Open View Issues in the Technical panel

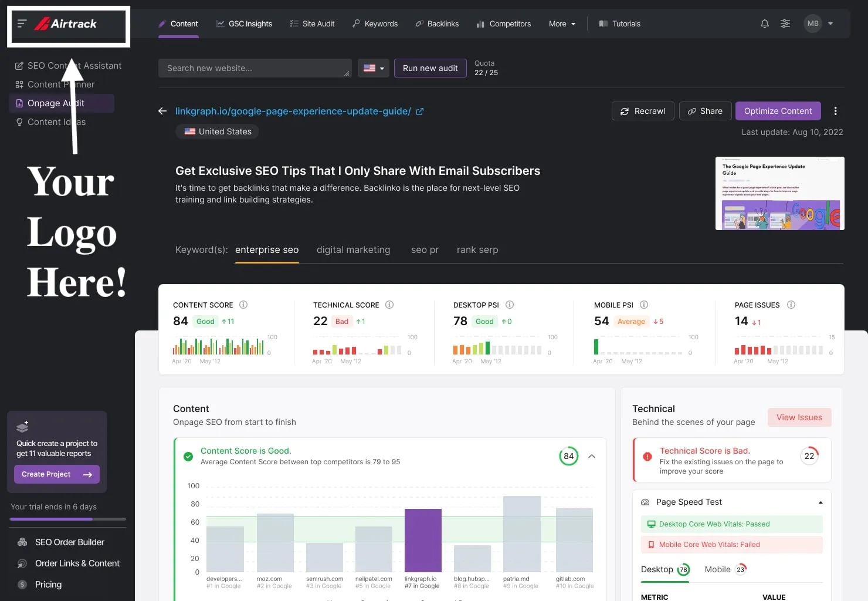pos(799,417)
